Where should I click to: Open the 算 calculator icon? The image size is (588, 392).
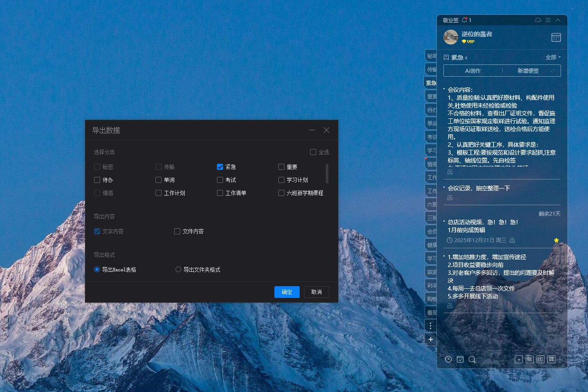551,359
